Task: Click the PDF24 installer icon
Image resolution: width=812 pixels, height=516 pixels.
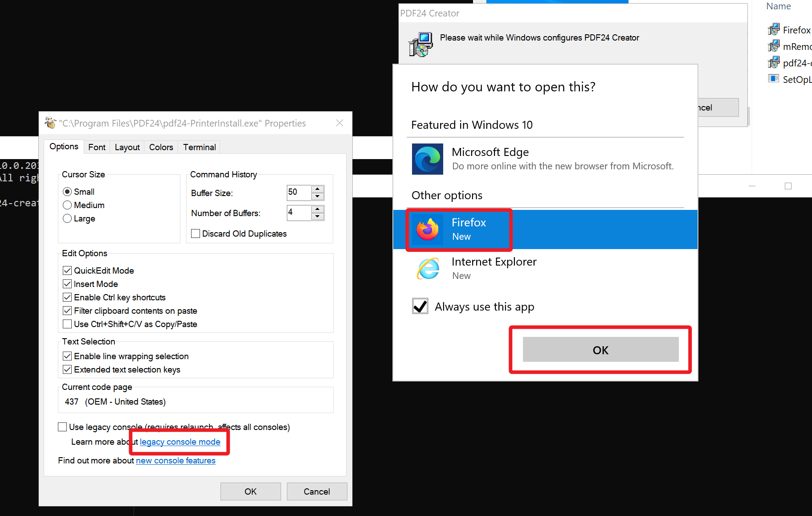Action: 420,45
